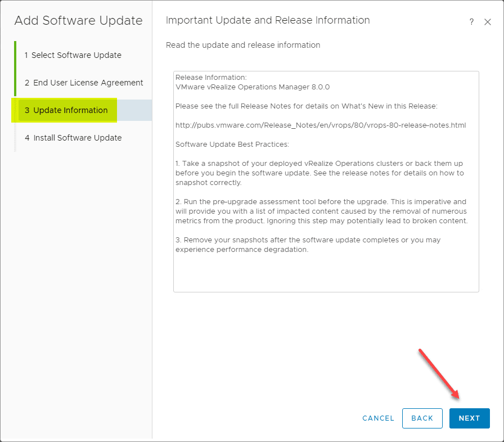The height and width of the screenshot is (442, 504).
Task: Jump to step 4 Install Software Update
Action: (x=73, y=138)
